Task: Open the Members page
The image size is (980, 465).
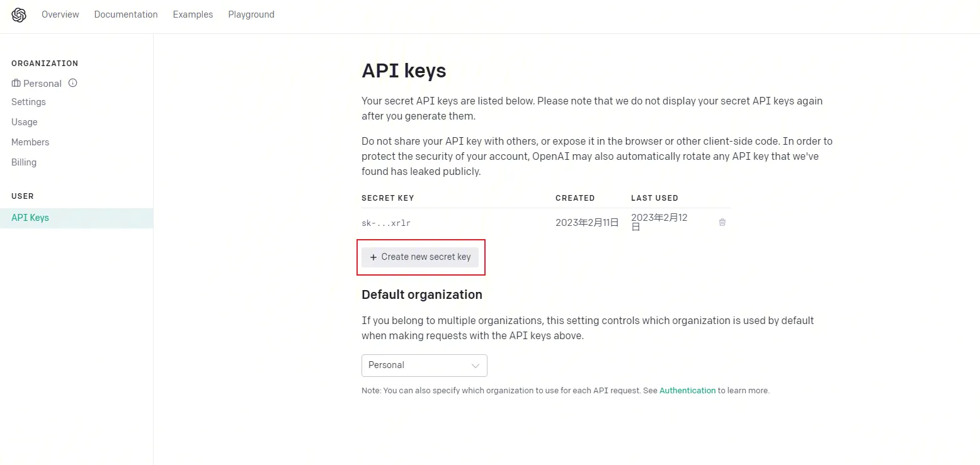Action: [x=30, y=142]
